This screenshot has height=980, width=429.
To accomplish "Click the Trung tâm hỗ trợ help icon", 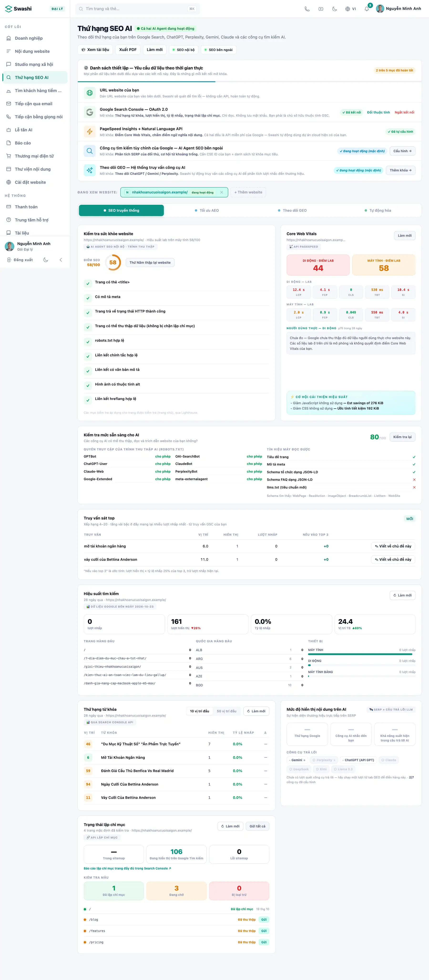I will [9, 220].
